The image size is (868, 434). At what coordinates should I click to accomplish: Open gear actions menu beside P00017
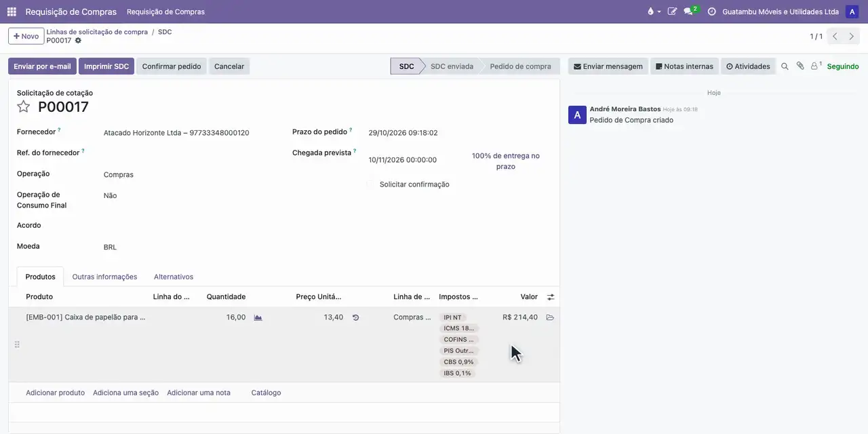[x=78, y=41]
